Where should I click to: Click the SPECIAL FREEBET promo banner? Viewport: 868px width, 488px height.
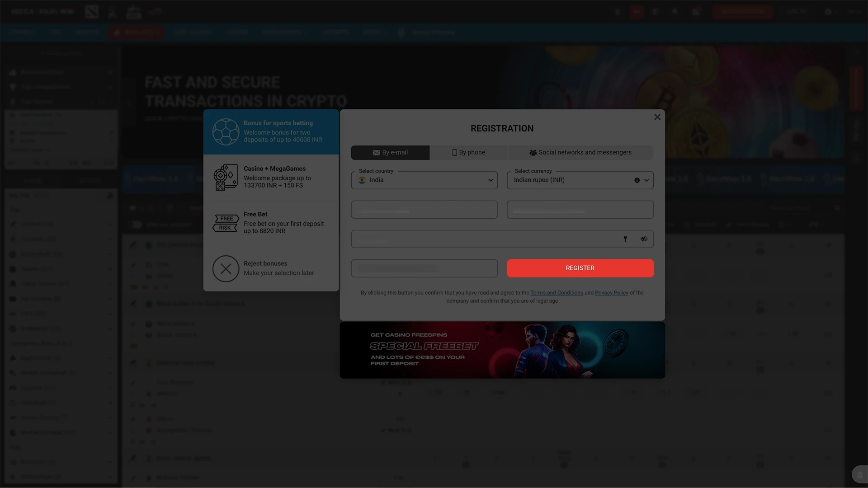pyautogui.click(x=502, y=350)
